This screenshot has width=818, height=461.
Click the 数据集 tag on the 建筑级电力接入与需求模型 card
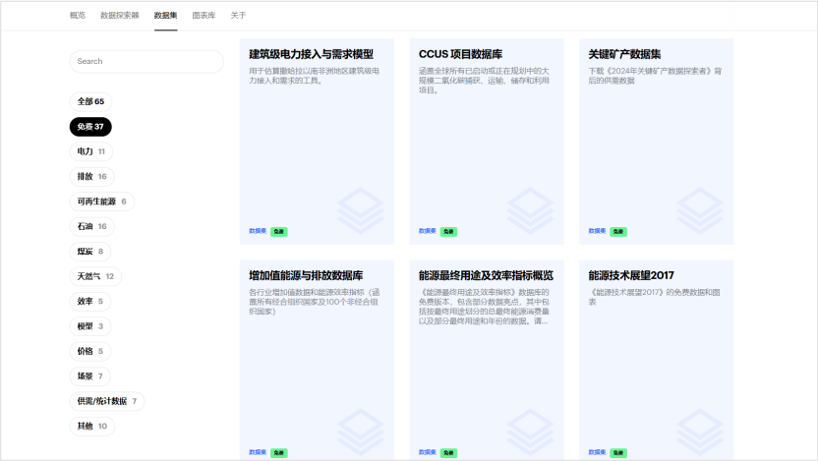pos(258,231)
